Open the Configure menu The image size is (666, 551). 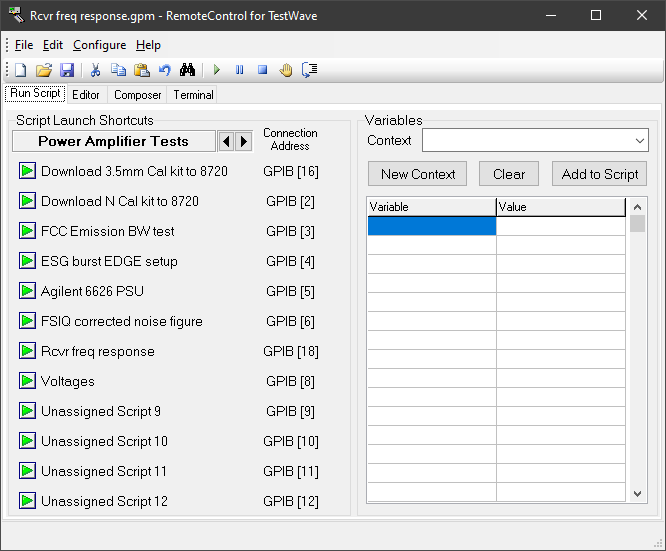click(99, 45)
